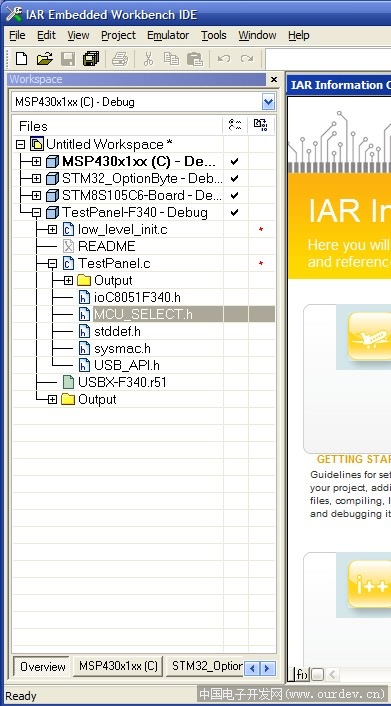The image size is (391, 706).
Task: Click the Save toolbar icon
Action: coord(68,59)
